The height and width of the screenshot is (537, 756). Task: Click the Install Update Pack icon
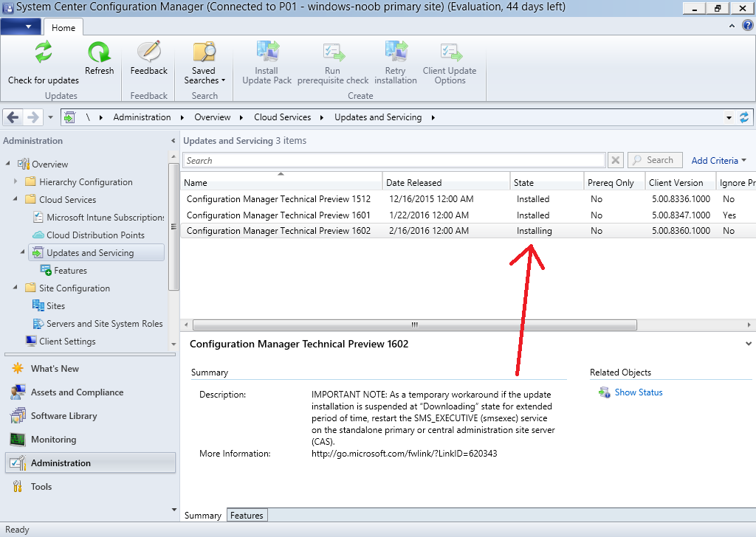267,52
